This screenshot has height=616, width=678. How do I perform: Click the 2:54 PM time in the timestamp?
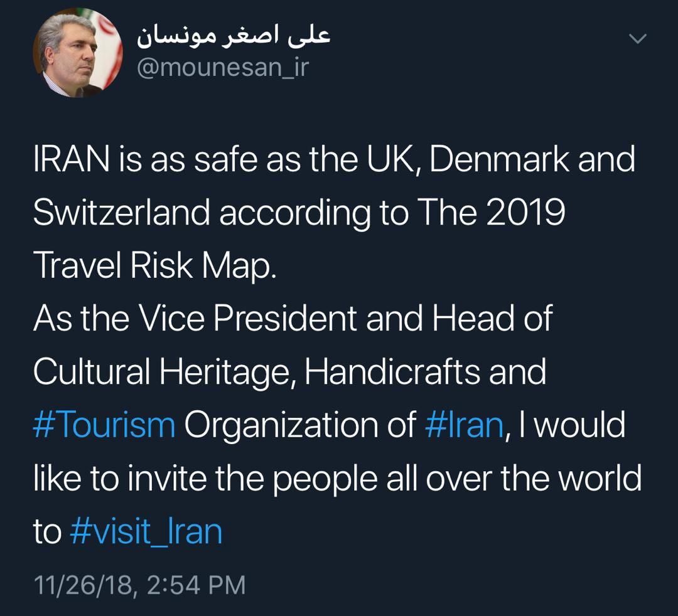[x=196, y=585]
